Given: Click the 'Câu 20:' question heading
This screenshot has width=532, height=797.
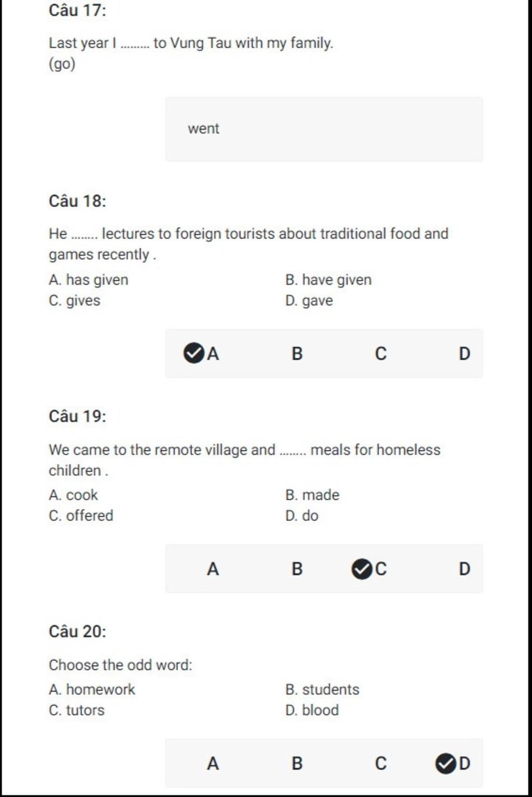Looking at the screenshot, I should point(77,631).
